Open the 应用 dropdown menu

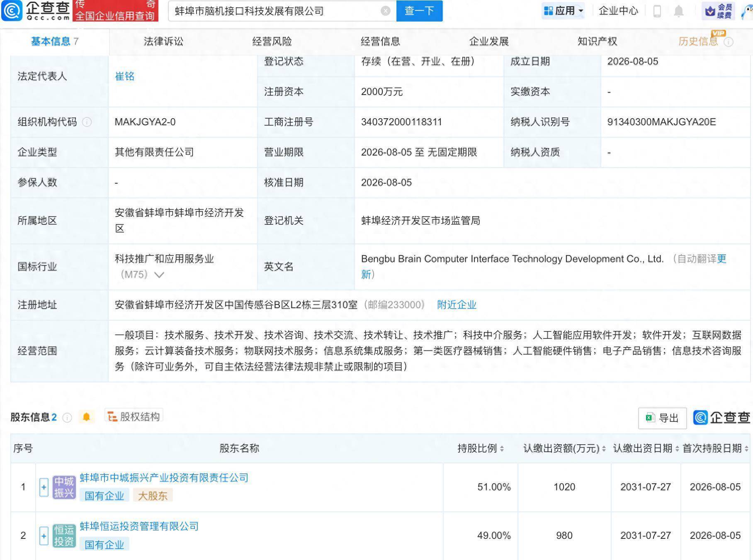click(x=564, y=11)
